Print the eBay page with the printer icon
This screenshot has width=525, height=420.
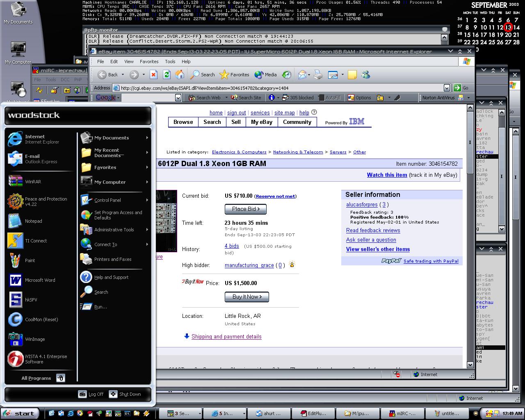[x=318, y=75]
